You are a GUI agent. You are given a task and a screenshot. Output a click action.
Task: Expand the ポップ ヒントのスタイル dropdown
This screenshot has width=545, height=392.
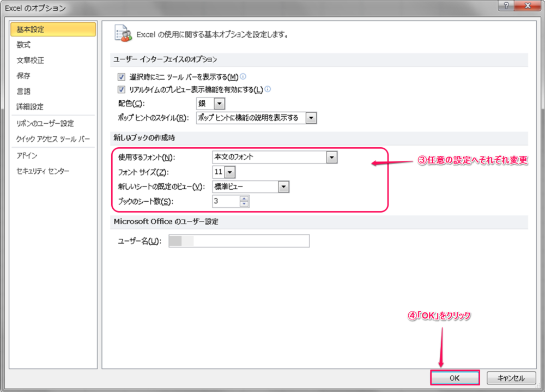click(x=311, y=118)
